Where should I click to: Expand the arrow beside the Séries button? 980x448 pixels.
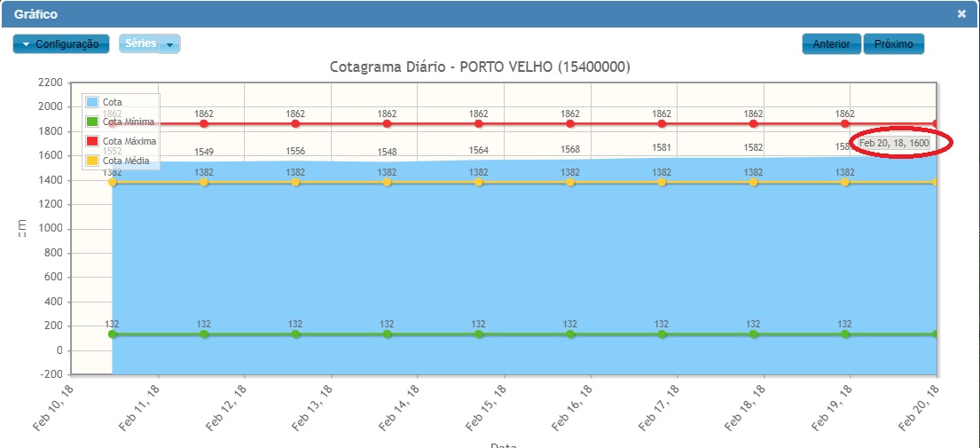(170, 44)
